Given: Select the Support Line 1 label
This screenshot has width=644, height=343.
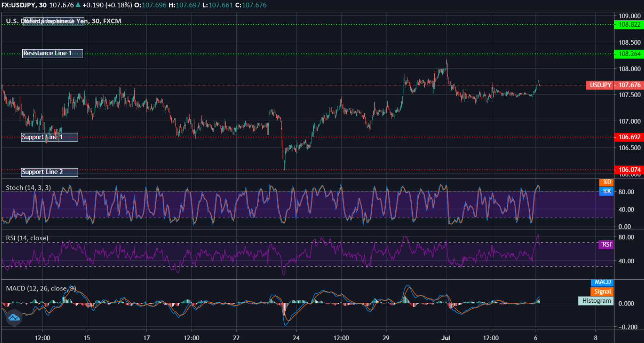Looking at the screenshot, I should (49, 137).
